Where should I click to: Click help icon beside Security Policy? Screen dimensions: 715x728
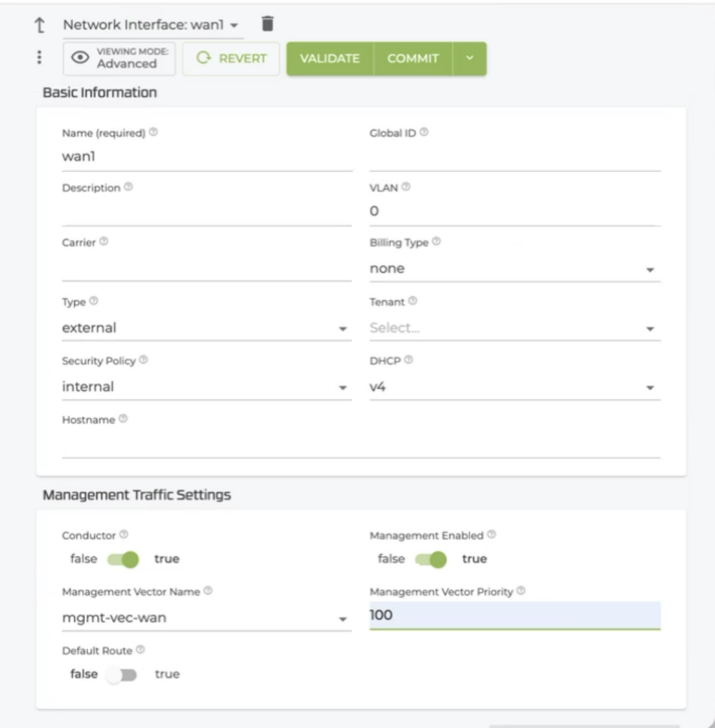(x=144, y=360)
